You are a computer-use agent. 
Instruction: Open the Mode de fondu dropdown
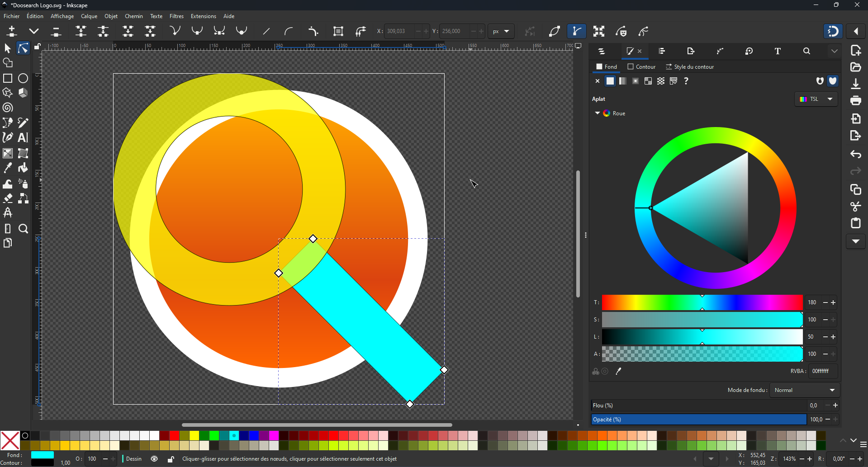[x=805, y=390]
